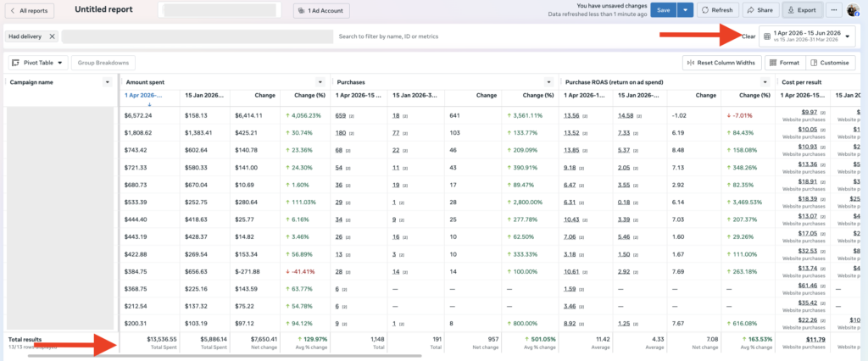Remove the Had delivery filter chip
868x361 pixels.
click(x=52, y=36)
